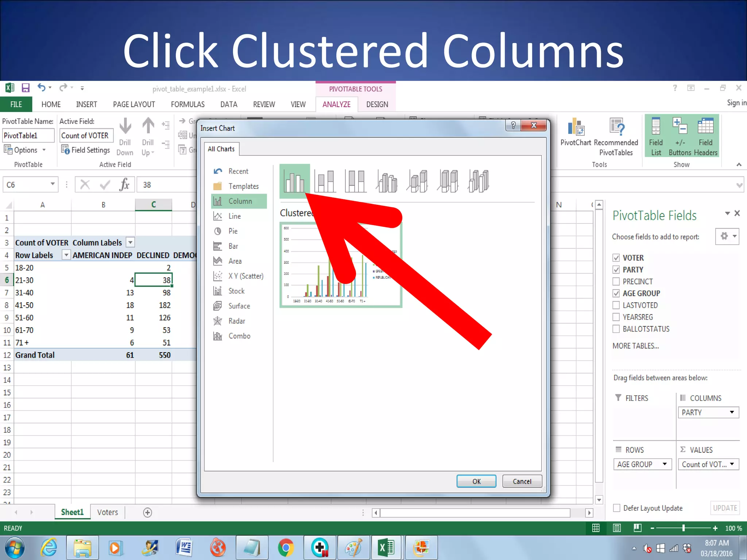Viewport: 747px width, 560px height.
Task: Open the Name Box dropdown arrow
Action: pos(53,184)
